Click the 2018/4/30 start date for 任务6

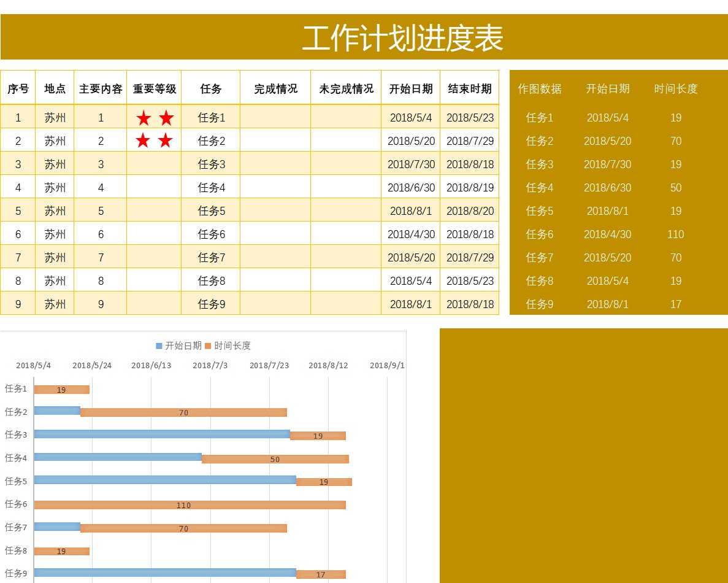[412, 234]
